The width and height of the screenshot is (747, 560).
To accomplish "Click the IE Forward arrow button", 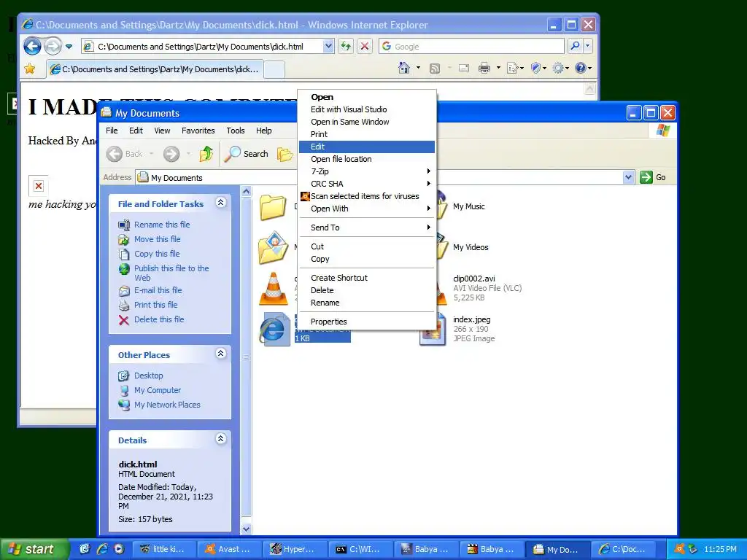I will pyautogui.click(x=53, y=46).
